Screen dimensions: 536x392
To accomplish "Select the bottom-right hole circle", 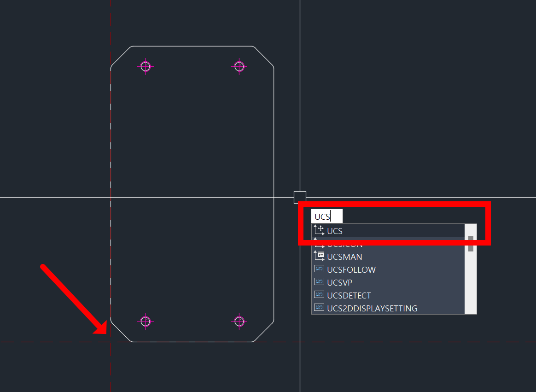I will pyautogui.click(x=239, y=322).
